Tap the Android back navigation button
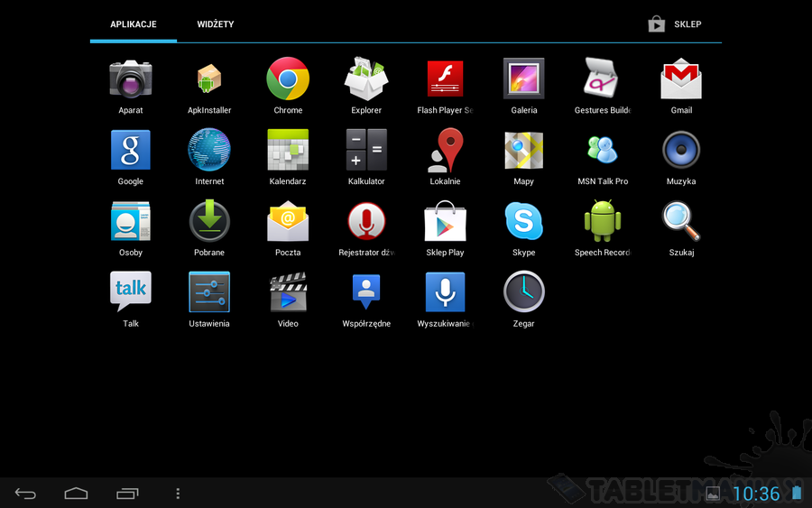The width and height of the screenshot is (812, 508). [25, 494]
